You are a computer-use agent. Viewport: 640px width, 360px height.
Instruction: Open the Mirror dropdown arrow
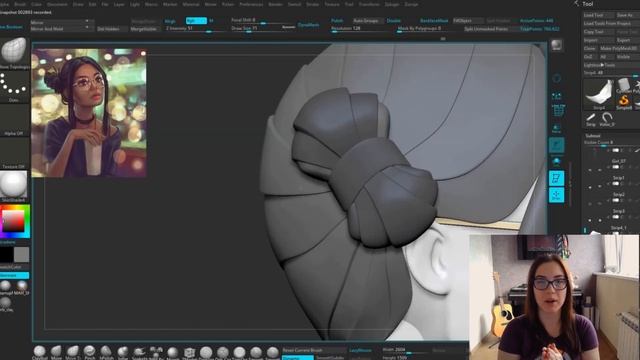(x=87, y=21)
